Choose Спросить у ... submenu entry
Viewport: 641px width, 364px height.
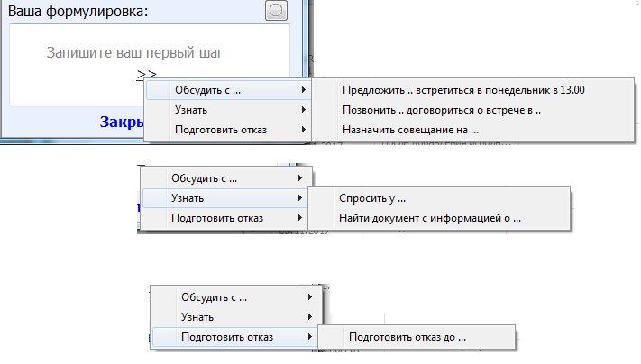click(x=372, y=197)
